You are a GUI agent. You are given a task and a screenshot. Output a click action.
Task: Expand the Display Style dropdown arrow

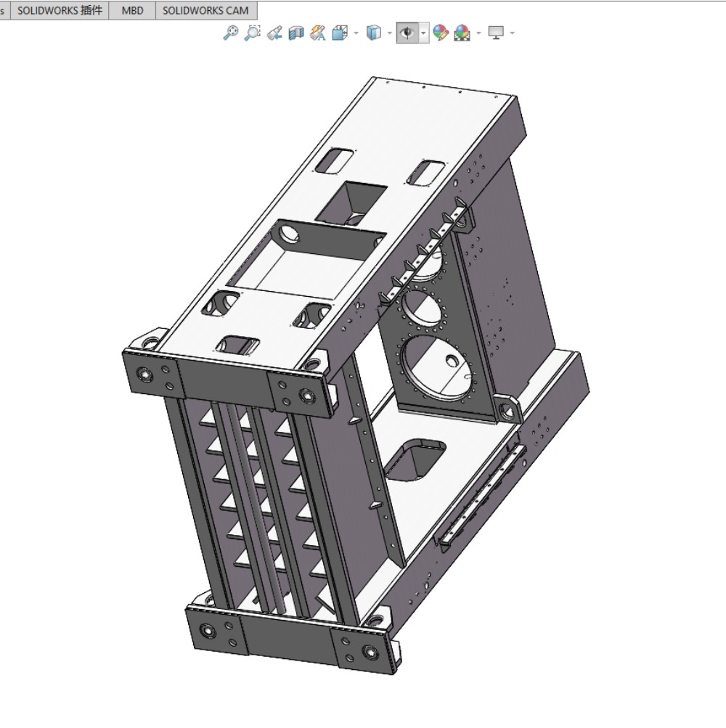point(389,33)
